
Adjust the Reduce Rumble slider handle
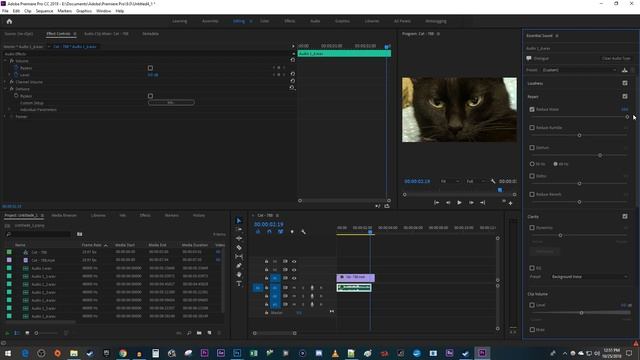pyautogui.click(x=579, y=136)
